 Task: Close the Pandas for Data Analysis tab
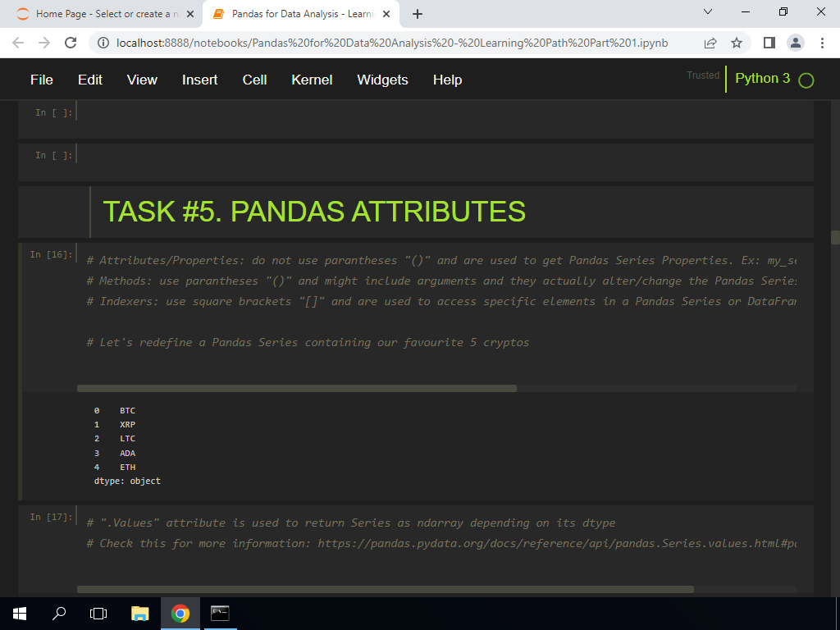387,15
